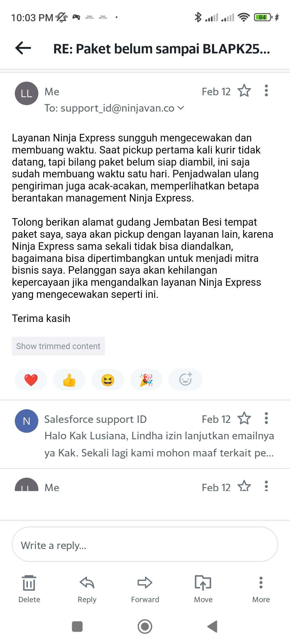React with the party popper emoji
Screen dimensions: 290x644
point(146,380)
